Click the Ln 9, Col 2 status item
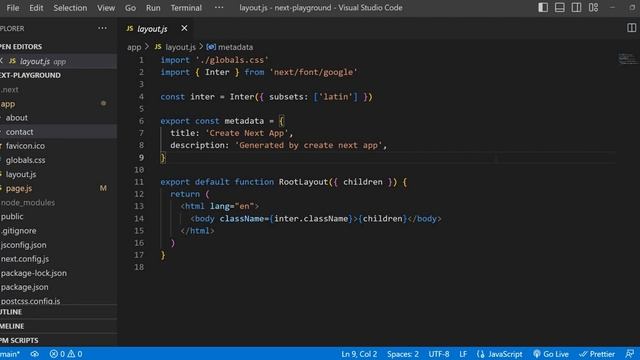This screenshot has width=640, height=360. 359,354
